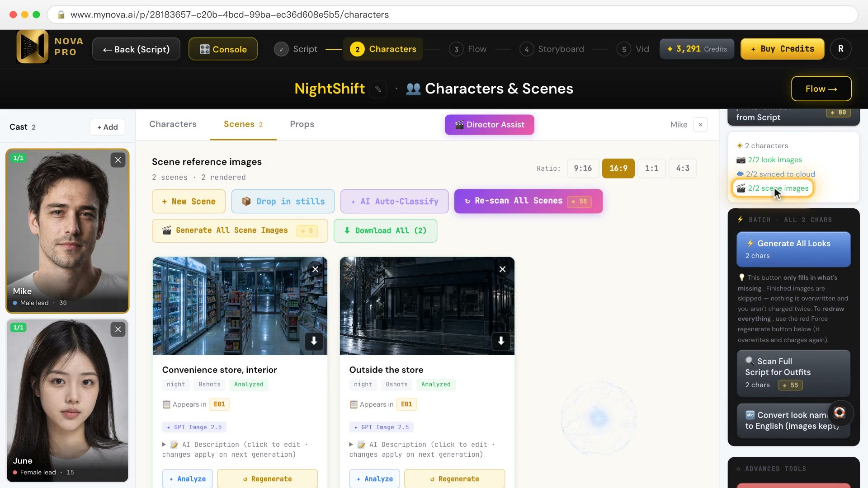
Task: Select the 1:1 aspect ratio
Action: point(651,169)
